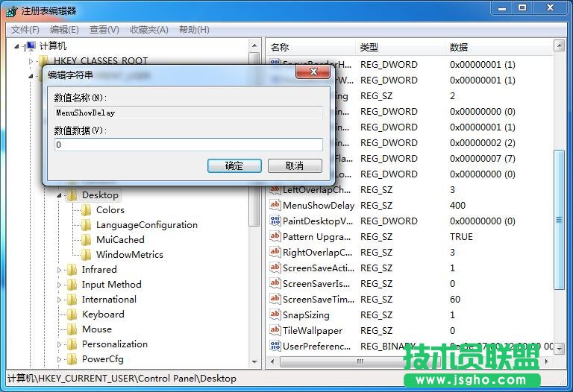Click the MenuShowDelay string value icon
Image resolution: width=573 pixels, height=392 pixels.
tap(275, 206)
